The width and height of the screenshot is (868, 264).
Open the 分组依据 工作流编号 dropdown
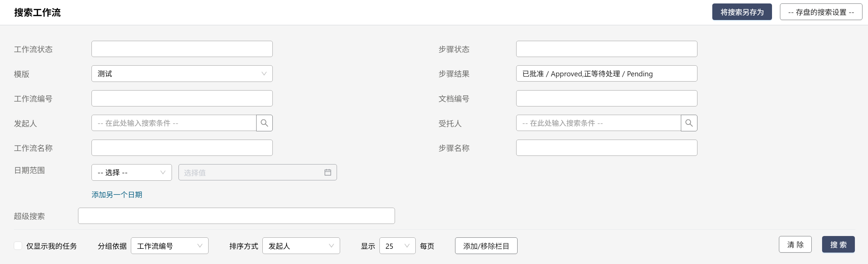point(170,246)
